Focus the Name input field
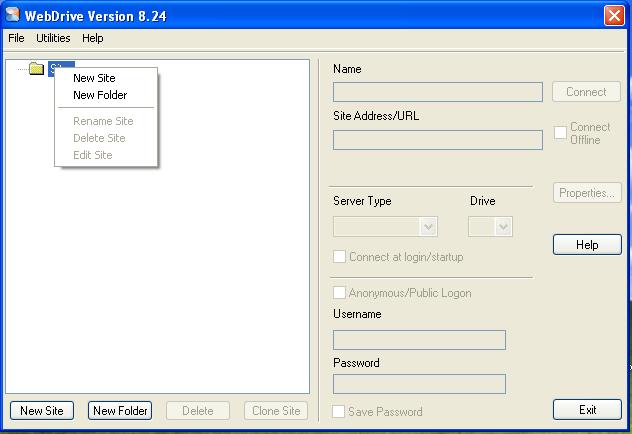The width and height of the screenshot is (632, 434). (438, 92)
